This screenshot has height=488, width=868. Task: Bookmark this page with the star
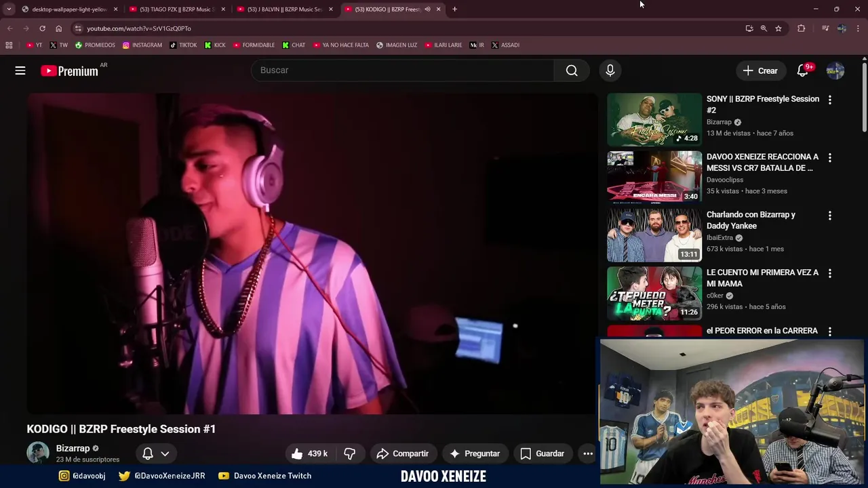(778, 28)
